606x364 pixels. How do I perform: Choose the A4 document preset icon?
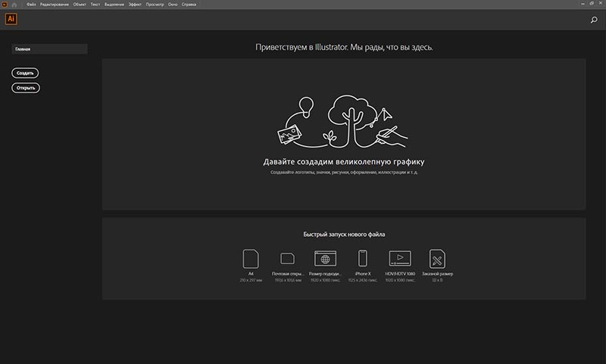click(x=251, y=259)
